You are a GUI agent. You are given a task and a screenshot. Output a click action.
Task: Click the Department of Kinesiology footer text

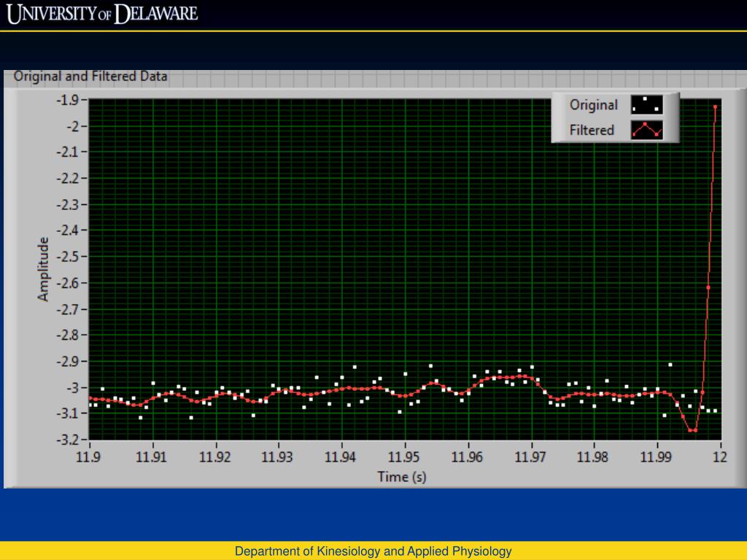373,551
